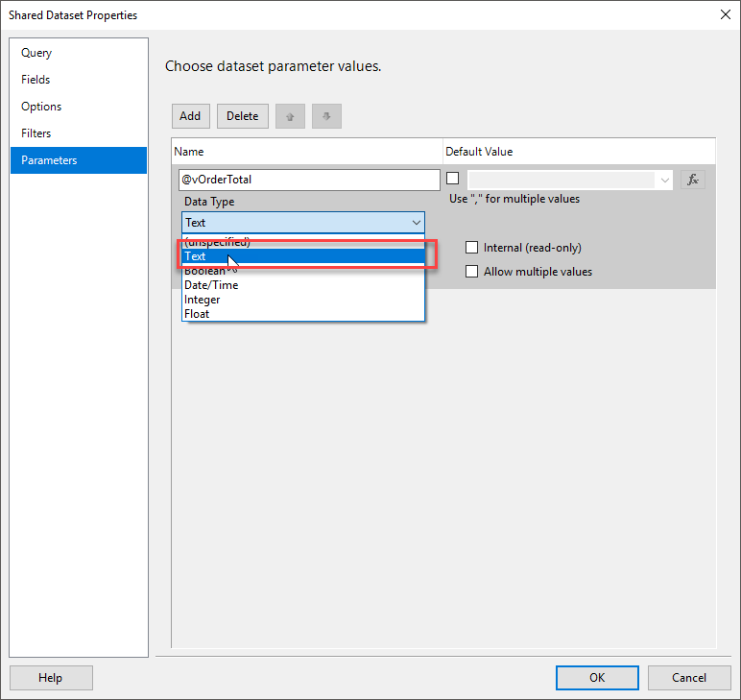Collapse the Data Type combo box

(416, 223)
